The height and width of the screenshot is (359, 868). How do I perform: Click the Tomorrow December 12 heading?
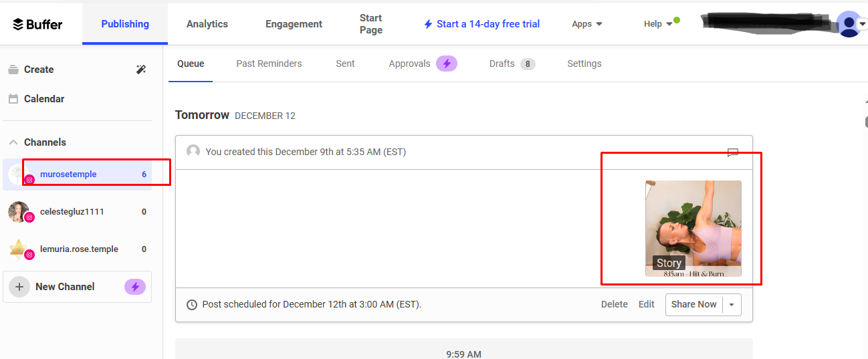(235, 115)
